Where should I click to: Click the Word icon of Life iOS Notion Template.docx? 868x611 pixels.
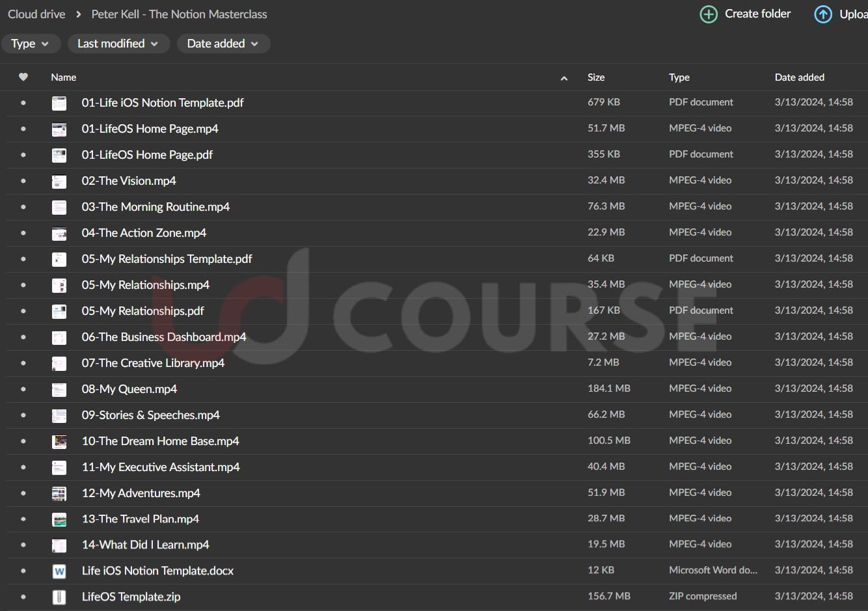click(59, 571)
